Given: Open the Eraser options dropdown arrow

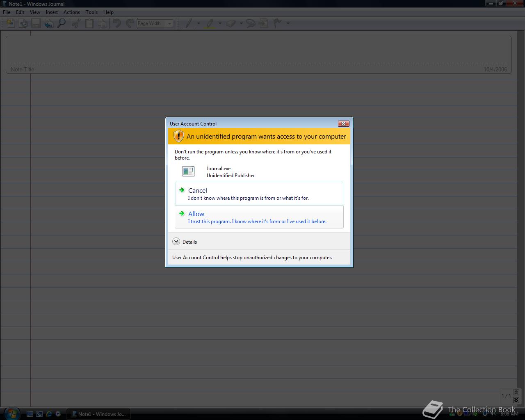Looking at the screenshot, I should pos(241,23).
